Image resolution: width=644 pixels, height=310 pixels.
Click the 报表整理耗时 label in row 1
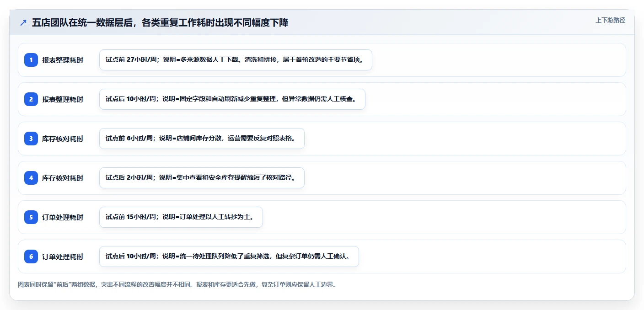click(63, 60)
